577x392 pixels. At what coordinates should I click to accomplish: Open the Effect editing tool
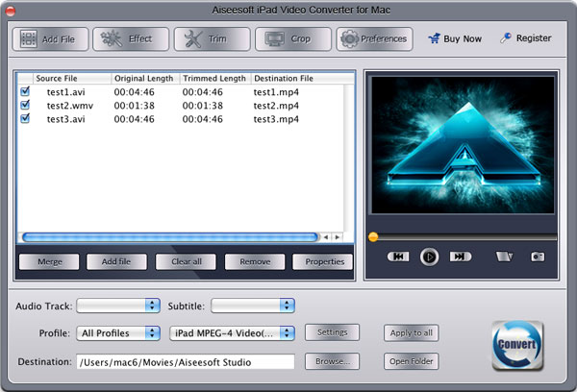(131, 39)
